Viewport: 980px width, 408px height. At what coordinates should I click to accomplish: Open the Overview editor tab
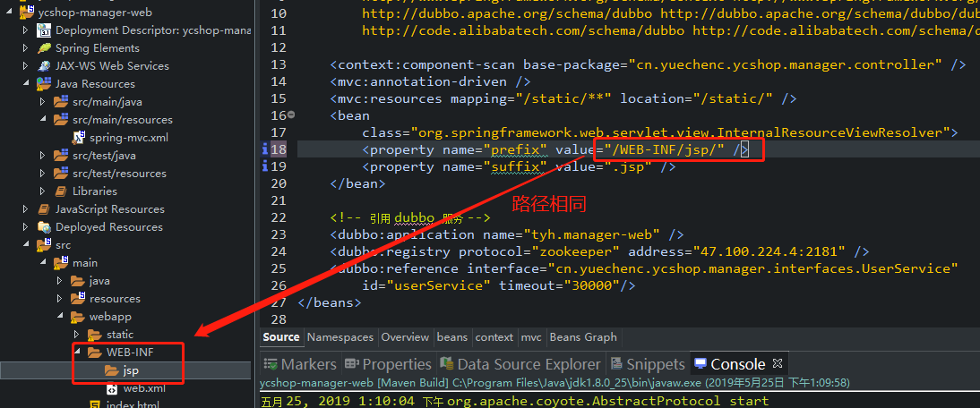pos(405,337)
